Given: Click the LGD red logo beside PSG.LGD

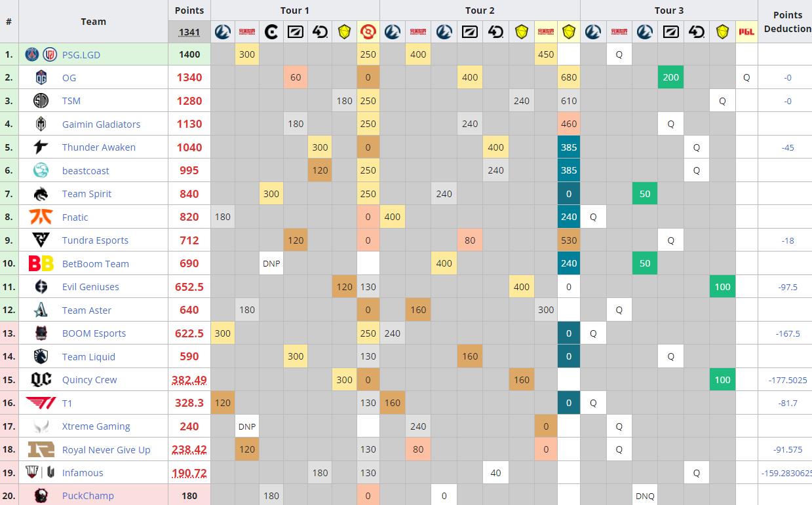Looking at the screenshot, I should pos(50,54).
